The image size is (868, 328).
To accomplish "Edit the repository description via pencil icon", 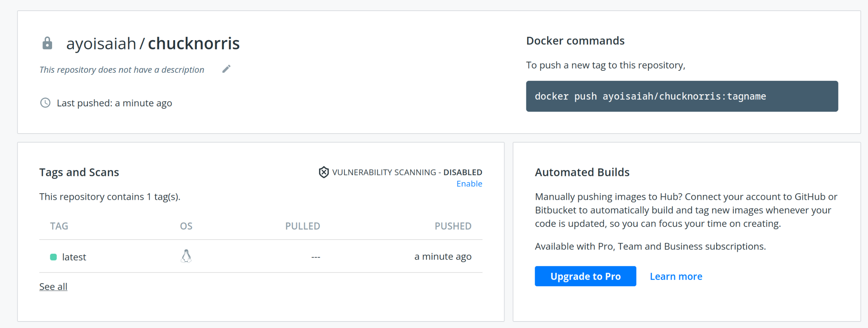I will click(x=226, y=68).
